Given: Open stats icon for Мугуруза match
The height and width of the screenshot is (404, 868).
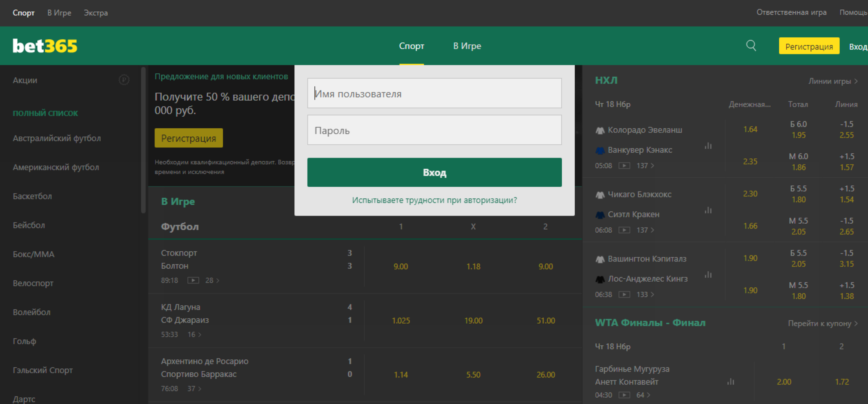Looking at the screenshot, I should coord(731,382).
